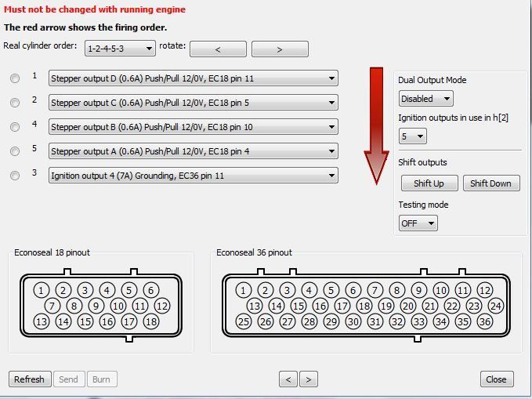The height and width of the screenshot is (399, 532).
Task: Click pin 16 in Econoseal 36 pinout
Action: tap(320, 306)
